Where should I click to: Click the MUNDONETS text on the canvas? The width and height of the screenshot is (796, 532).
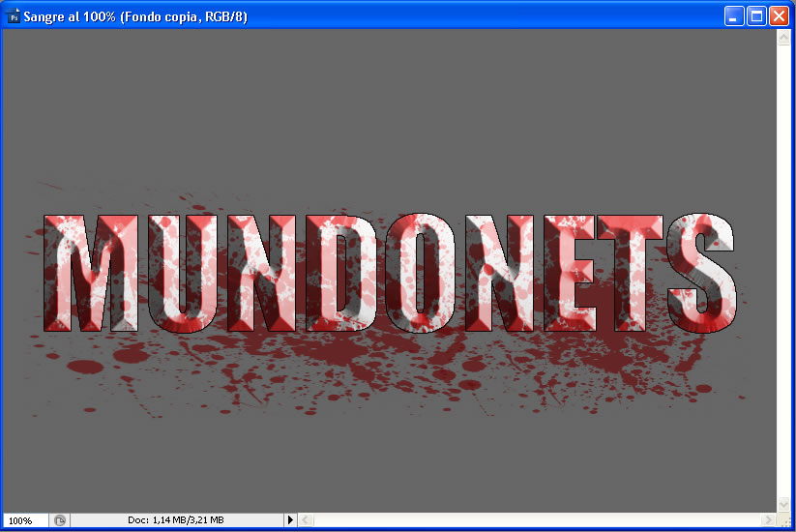[390, 273]
